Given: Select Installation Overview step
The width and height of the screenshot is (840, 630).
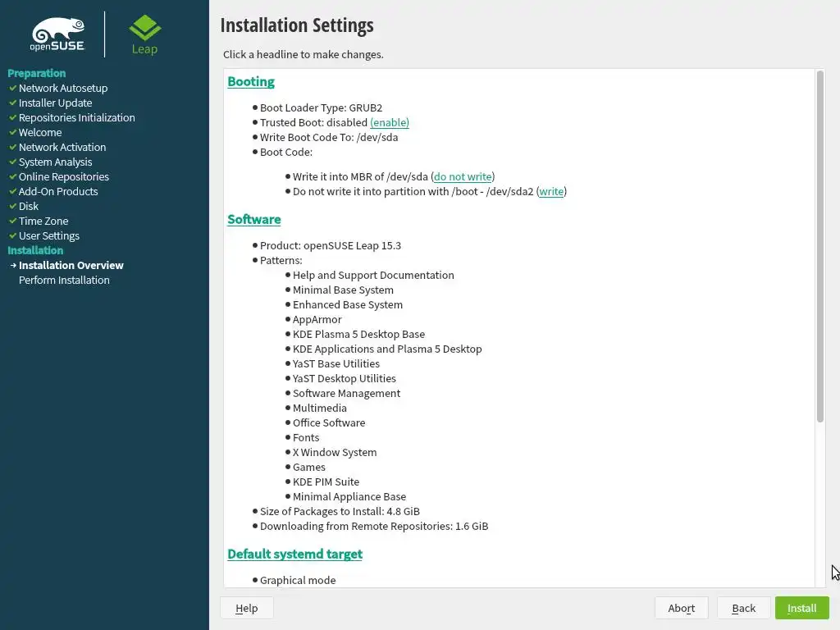Looking at the screenshot, I should pos(71,265).
